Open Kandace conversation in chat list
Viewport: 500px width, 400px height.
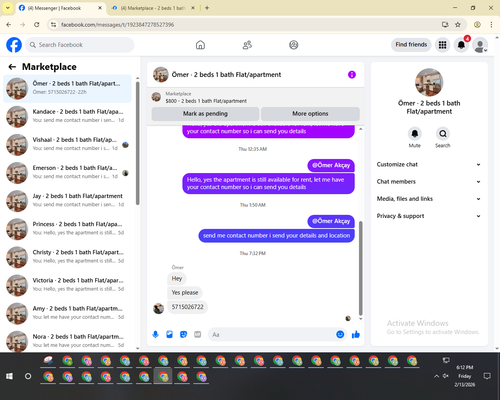(x=67, y=117)
